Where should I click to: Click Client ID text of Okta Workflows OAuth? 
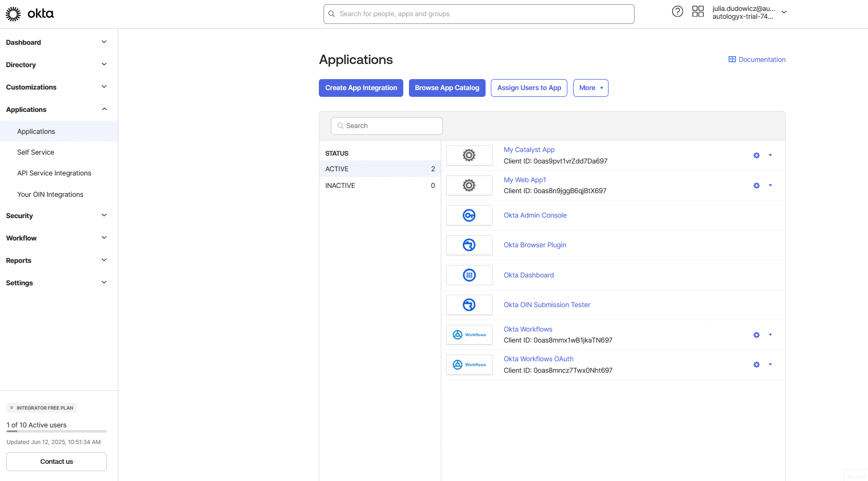point(558,371)
